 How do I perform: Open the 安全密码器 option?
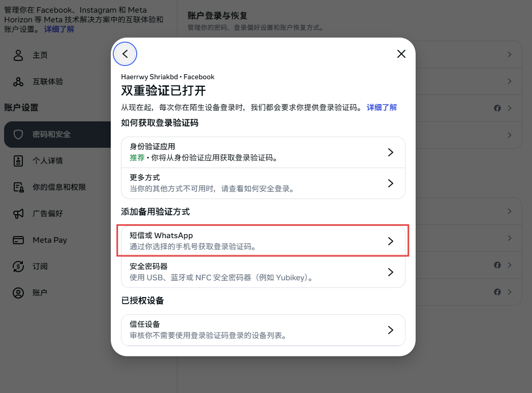point(263,272)
